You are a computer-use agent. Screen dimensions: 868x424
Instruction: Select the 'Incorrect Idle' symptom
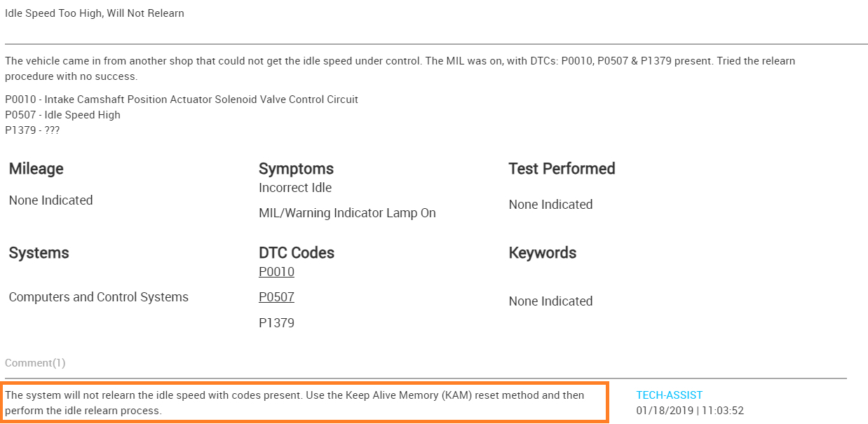point(295,188)
